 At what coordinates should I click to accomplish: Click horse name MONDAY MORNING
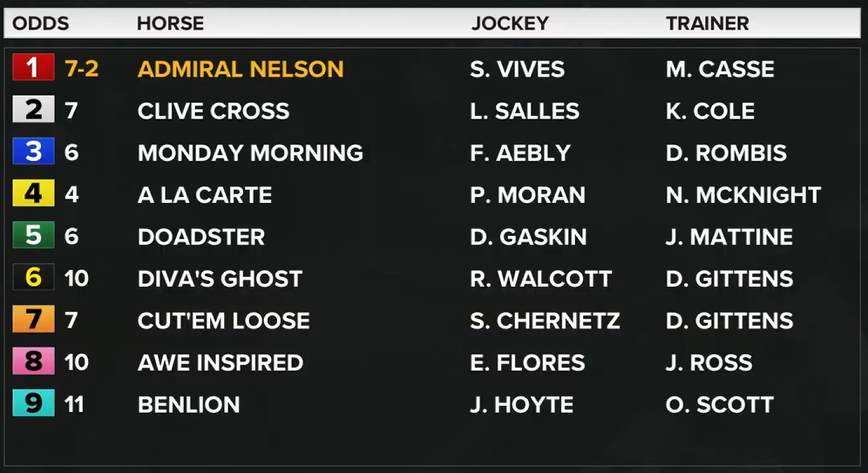coord(250,153)
